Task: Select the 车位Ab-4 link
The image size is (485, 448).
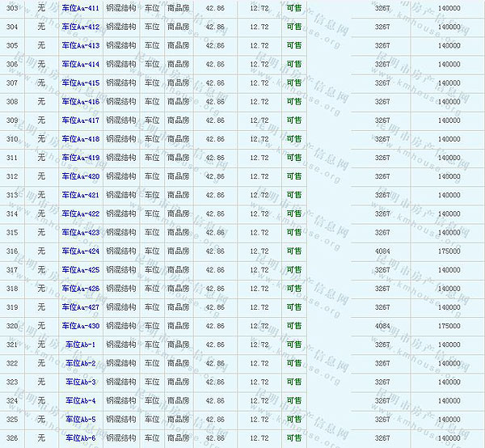Action: point(81,400)
